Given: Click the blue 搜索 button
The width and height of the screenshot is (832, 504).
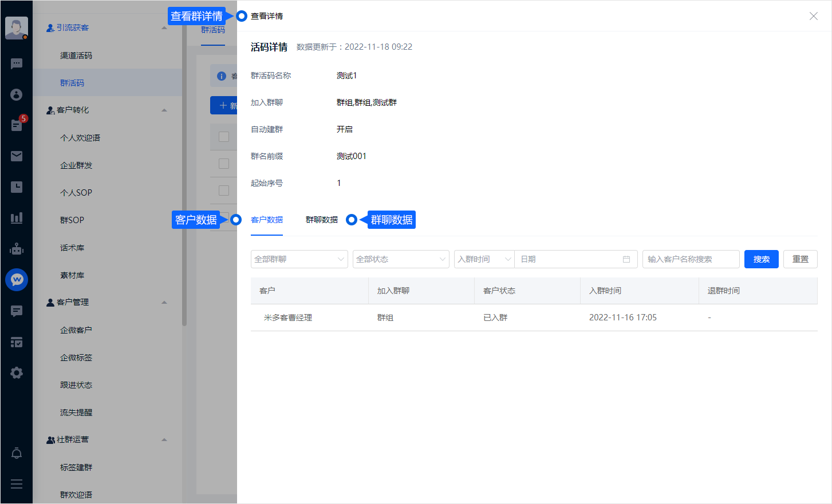Looking at the screenshot, I should click(761, 259).
